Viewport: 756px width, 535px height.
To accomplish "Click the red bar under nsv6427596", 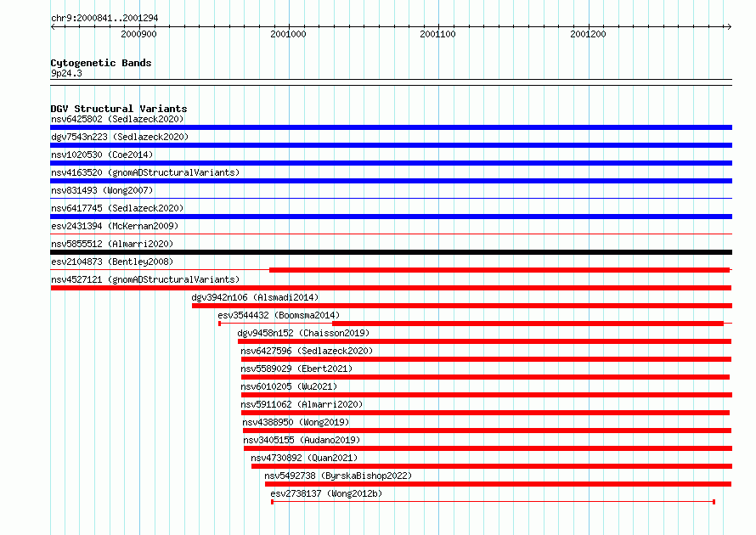I will click(486, 359).
